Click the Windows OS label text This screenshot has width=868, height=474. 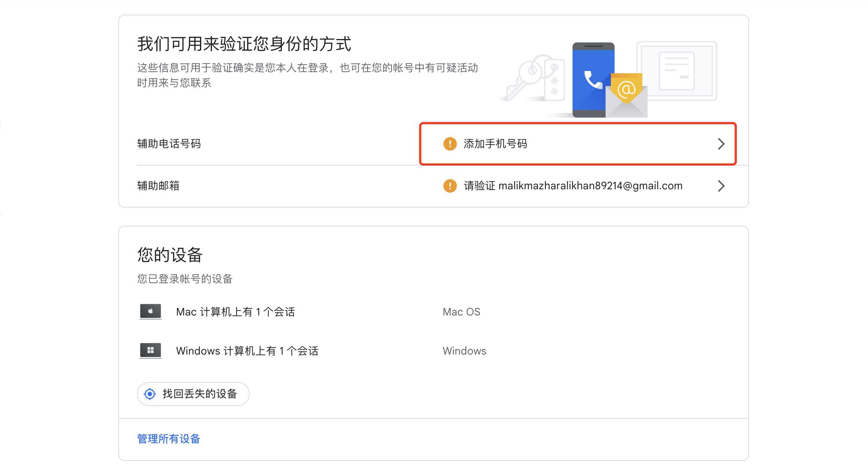464,351
